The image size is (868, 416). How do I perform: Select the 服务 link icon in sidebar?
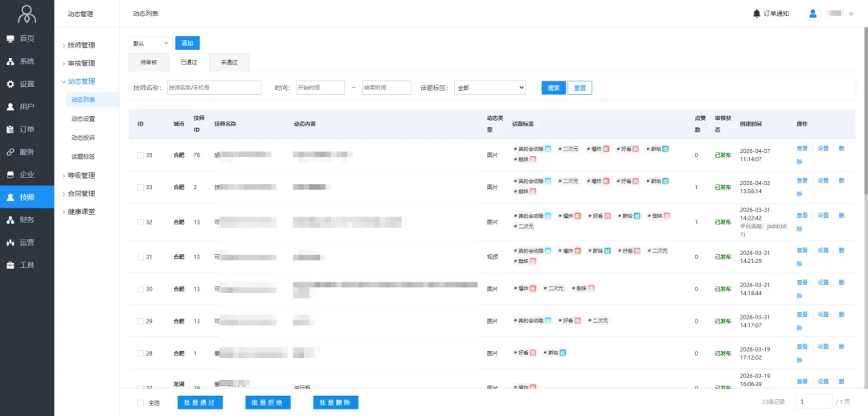[10, 151]
